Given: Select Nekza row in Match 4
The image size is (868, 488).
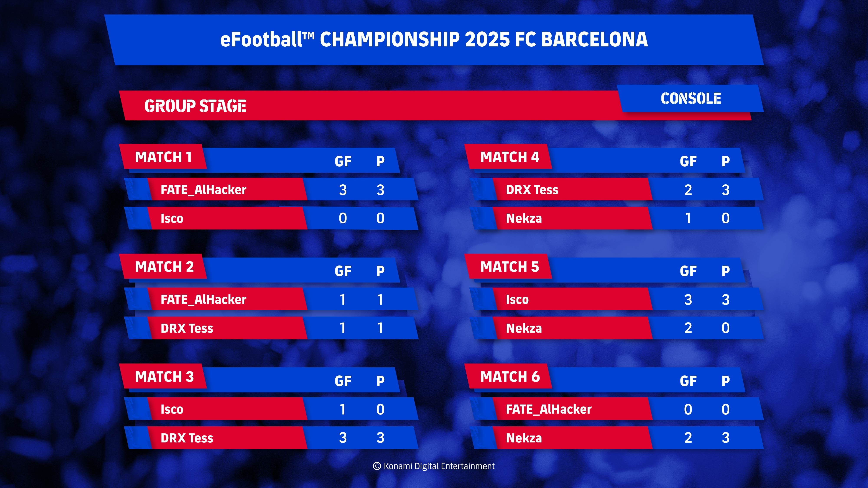Looking at the screenshot, I should click(617, 218).
